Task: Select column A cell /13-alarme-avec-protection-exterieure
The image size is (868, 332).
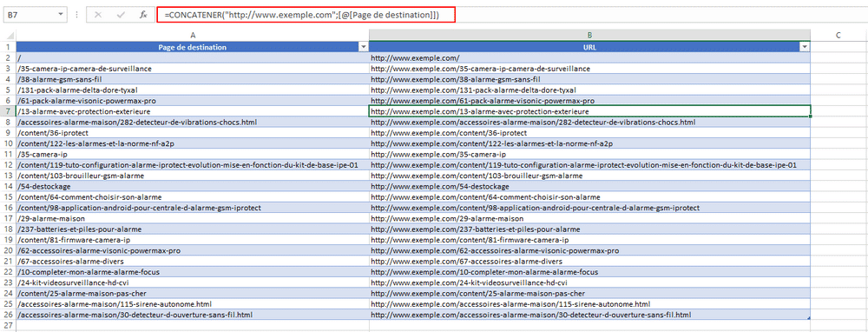Action: pos(192,111)
